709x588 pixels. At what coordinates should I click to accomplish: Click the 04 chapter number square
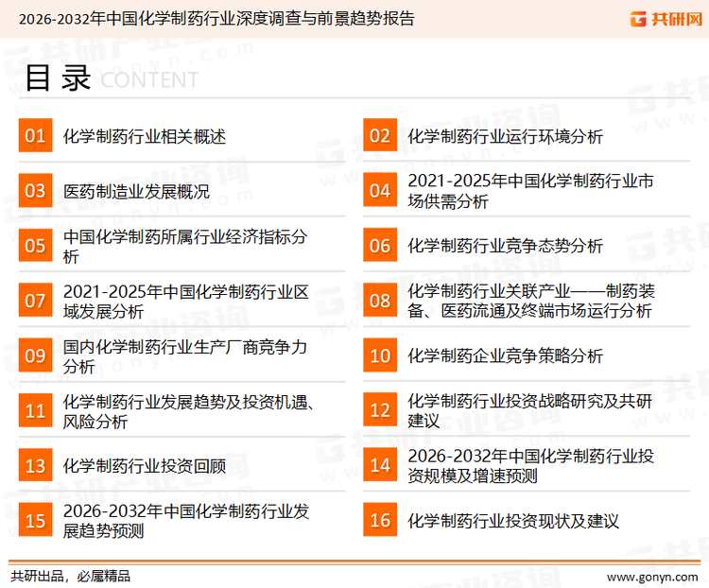coord(380,191)
